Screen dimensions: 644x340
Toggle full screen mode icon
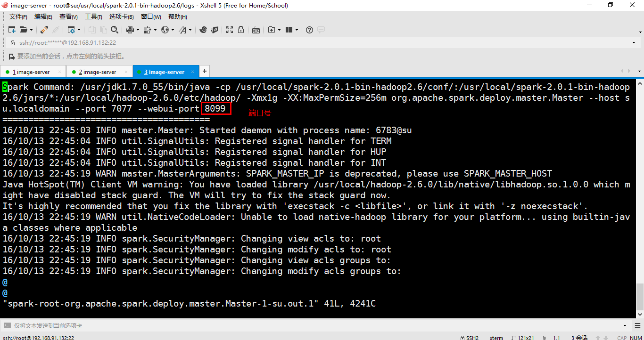point(230,30)
